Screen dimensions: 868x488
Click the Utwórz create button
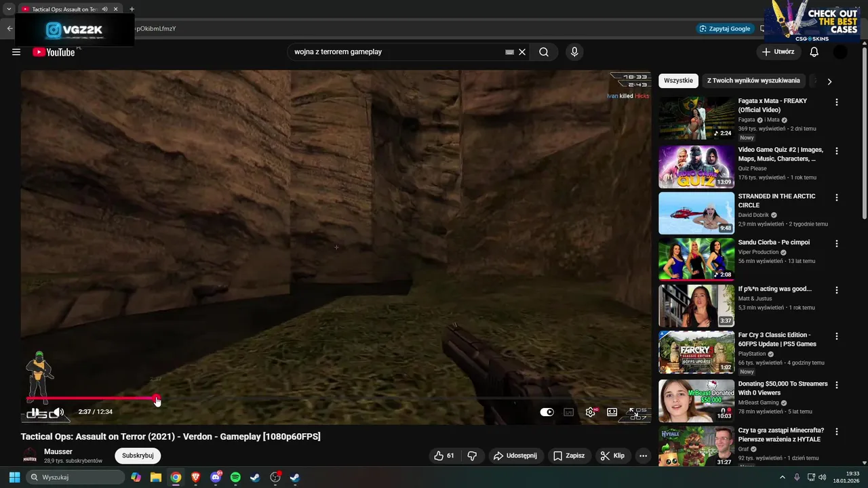778,52
